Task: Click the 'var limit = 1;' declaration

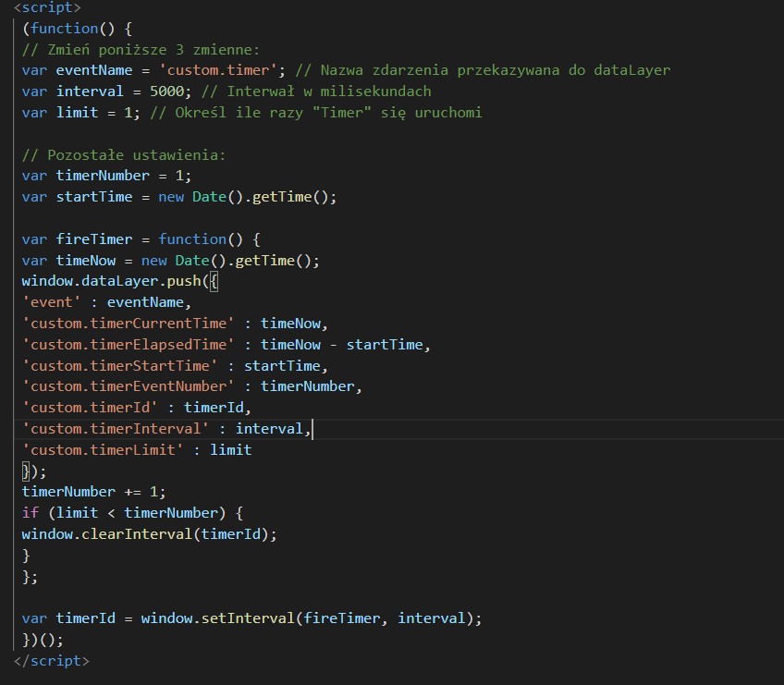Action: (81, 113)
